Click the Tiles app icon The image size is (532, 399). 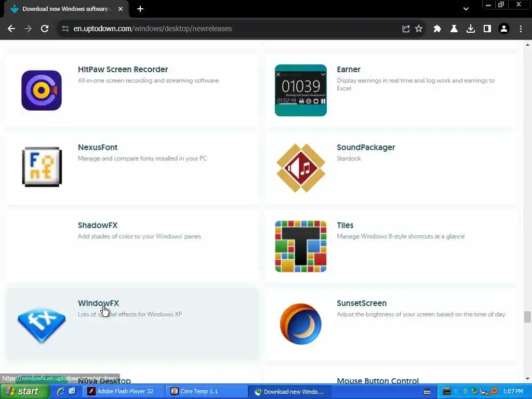point(301,246)
